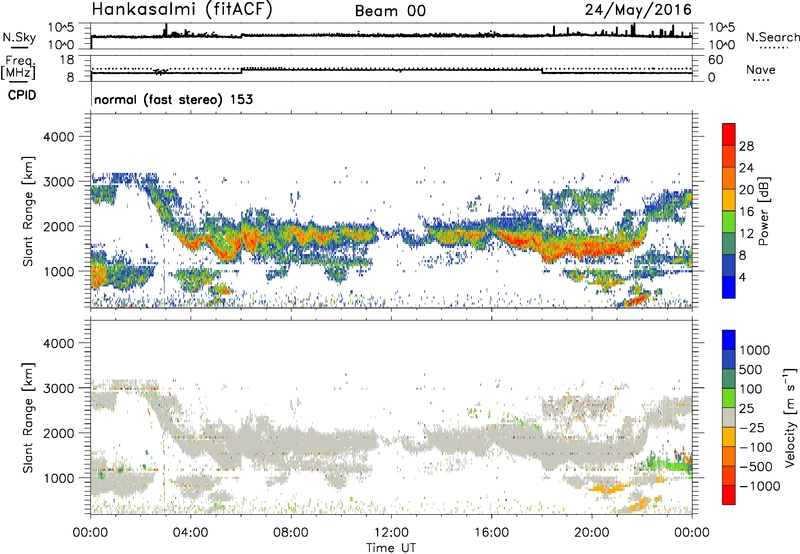Pick the light green 12–16 dB Power segment
Viewport: 800px width, 554px height.
(729, 222)
